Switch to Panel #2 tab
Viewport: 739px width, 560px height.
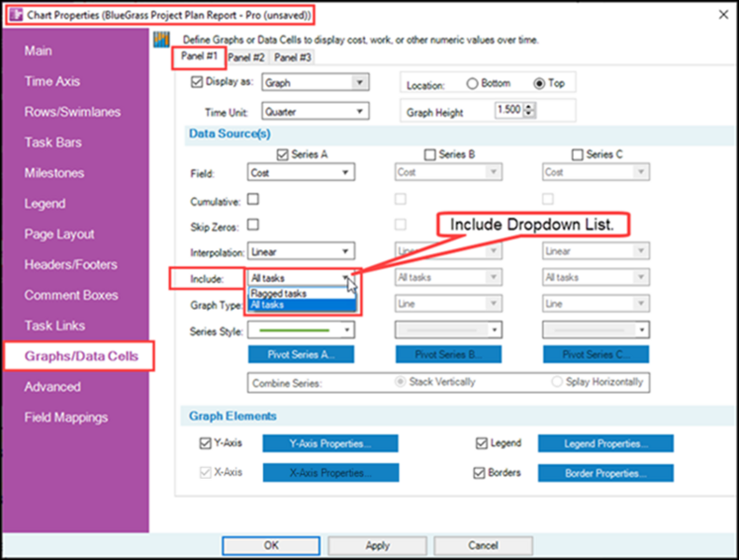point(246,58)
